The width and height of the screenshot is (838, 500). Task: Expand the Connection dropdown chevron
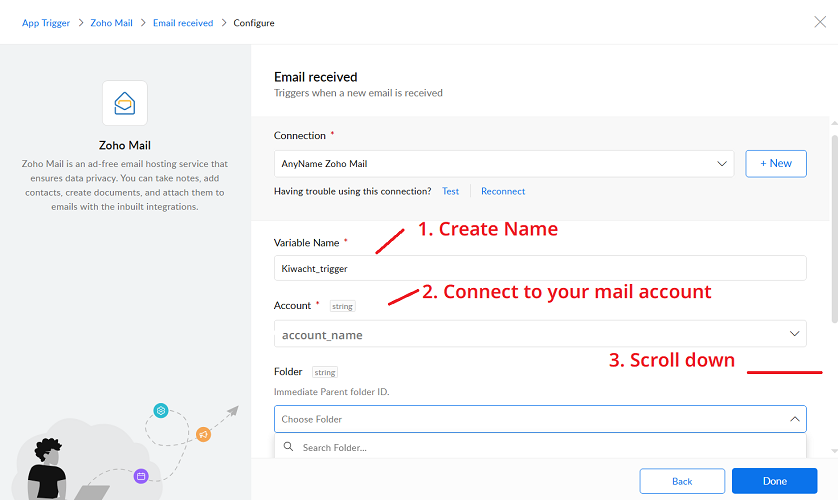click(x=722, y=163)
